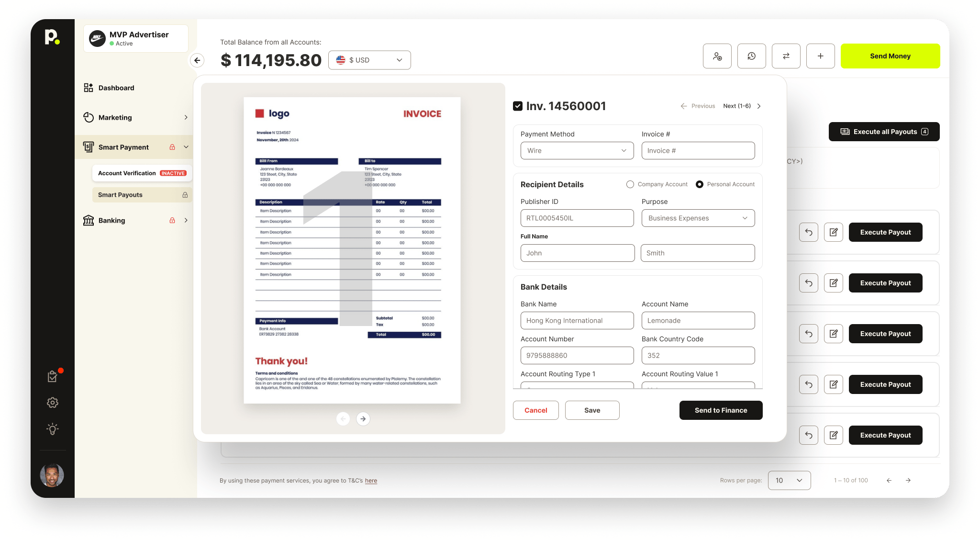Screen dimensions: 980x540
Task: Select the Company Account radio button
Action: (x=630, y=184)
